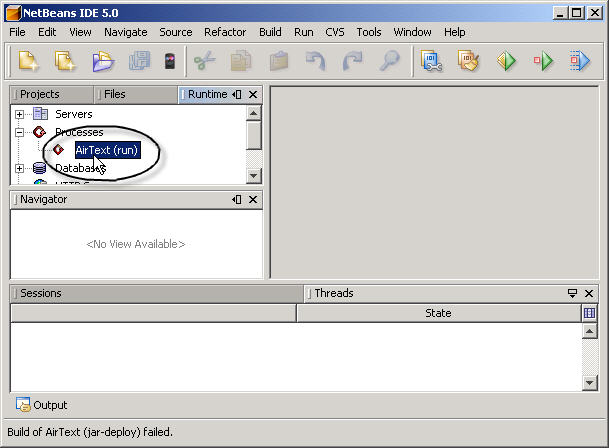Click the Debug Main Project icon
This screenshot has width=609, height=448.
(543, 61)
